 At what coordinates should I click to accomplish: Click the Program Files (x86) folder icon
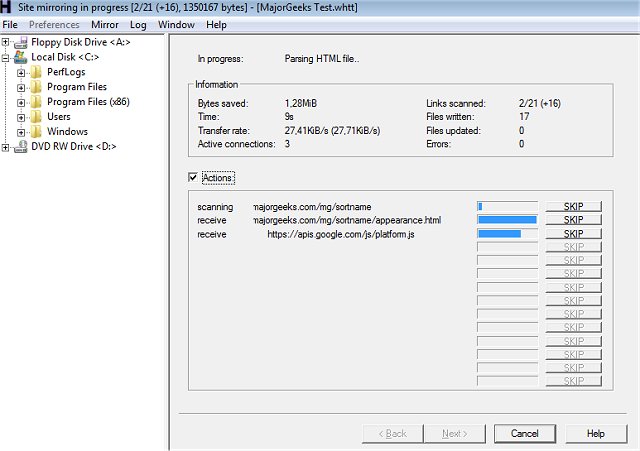coord(36,102)
